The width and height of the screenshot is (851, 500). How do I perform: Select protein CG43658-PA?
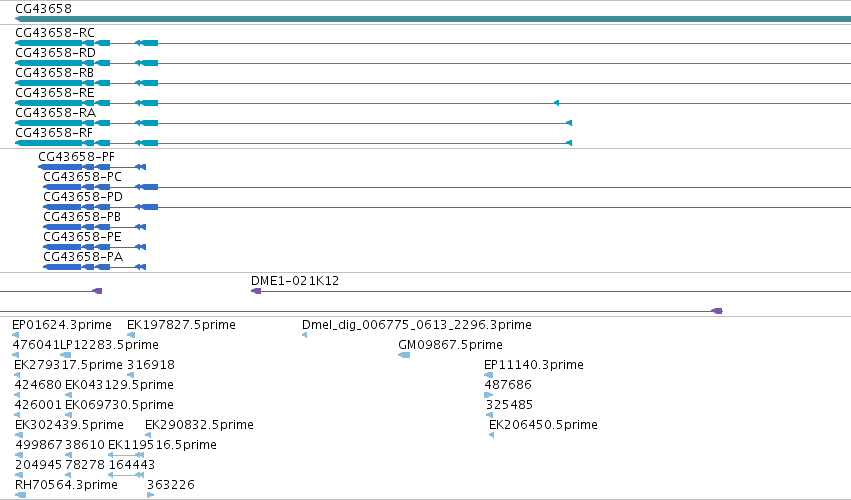(x=83, y=257)
